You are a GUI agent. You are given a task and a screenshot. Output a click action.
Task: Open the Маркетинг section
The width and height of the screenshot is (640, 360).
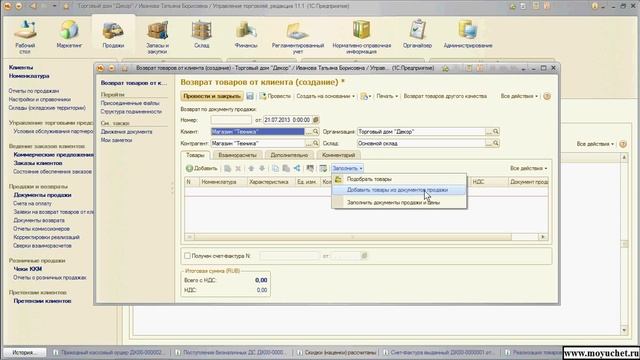tap(69, 35)
